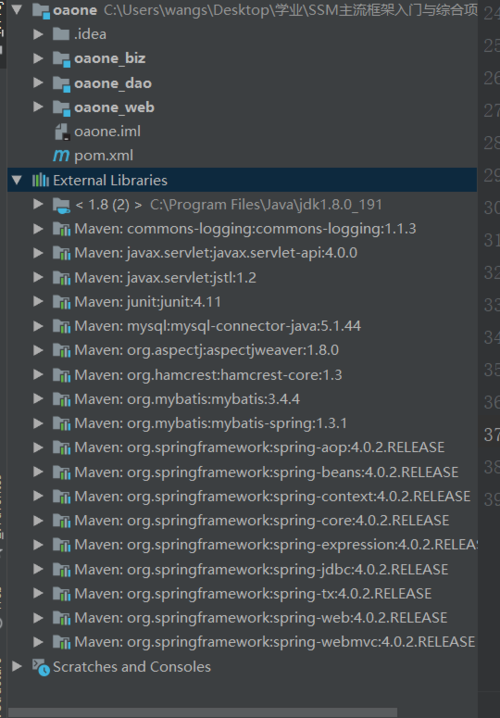Screen dimensions: 500x718
Task: Expand the commons-logging library arrow
Action: pyautogui.click(x=38, y=228)
